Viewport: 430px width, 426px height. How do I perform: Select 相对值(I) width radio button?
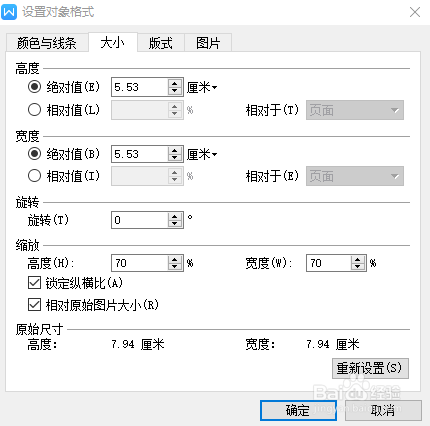[34, 175]
